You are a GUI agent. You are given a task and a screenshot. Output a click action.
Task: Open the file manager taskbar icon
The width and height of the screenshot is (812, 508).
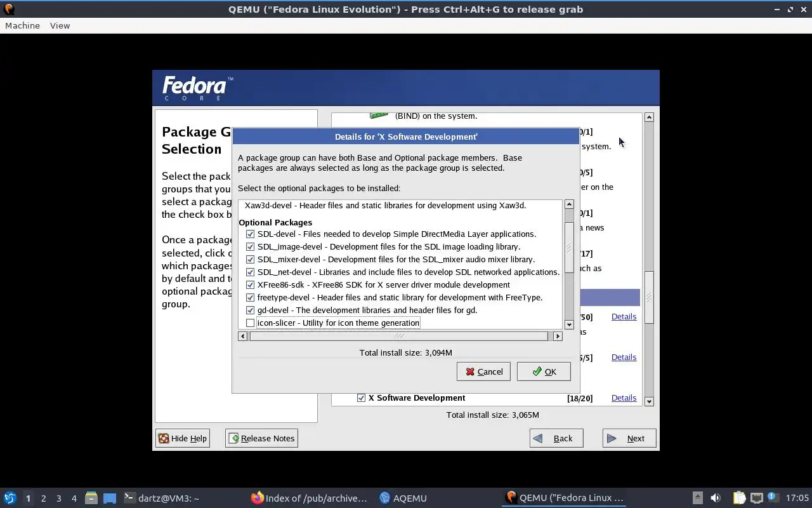[91, 498]
